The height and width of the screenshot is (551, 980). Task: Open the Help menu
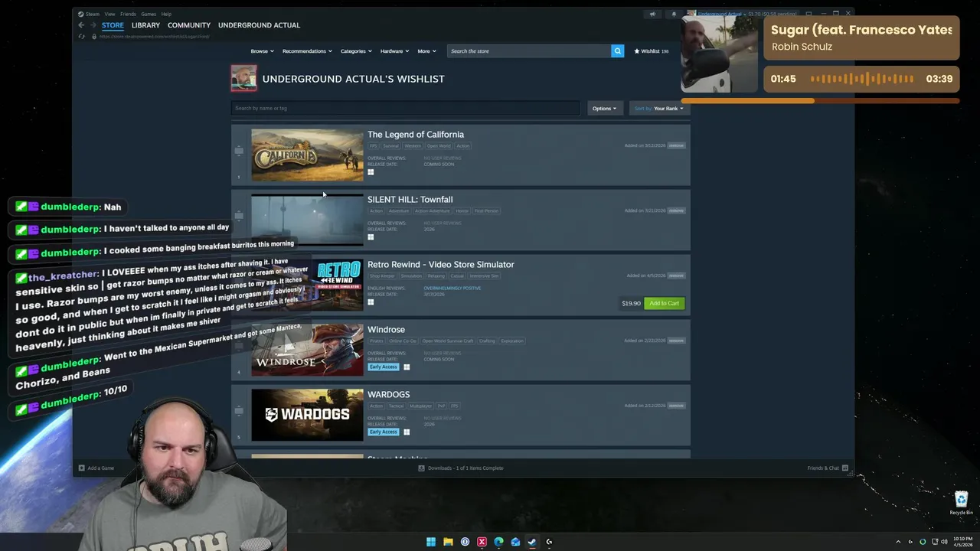pyautogui.click(x=166, y=14)
